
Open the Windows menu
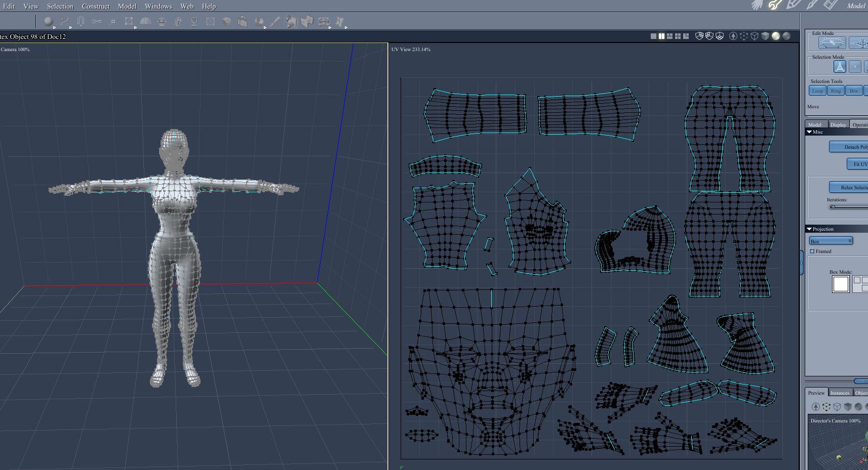pos(159,6)
